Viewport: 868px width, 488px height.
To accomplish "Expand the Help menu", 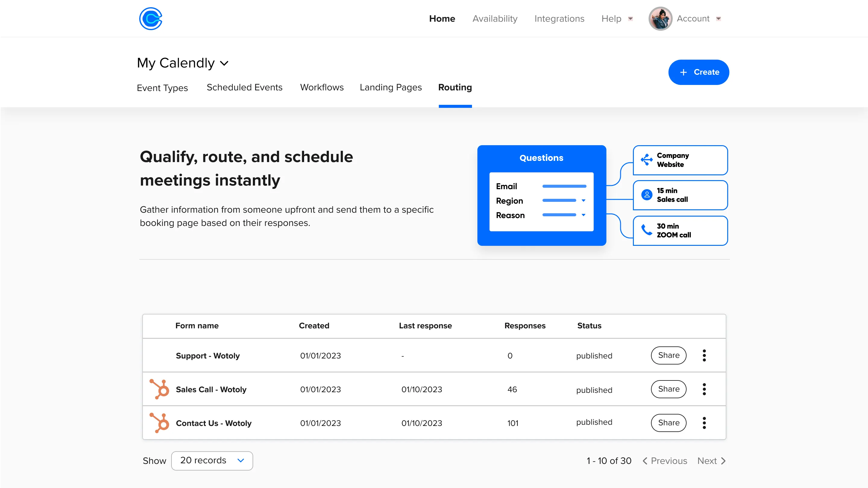I will [617, 18].
